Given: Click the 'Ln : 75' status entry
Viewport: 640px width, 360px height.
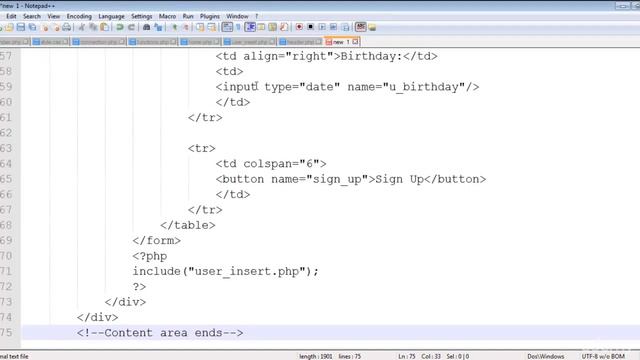Looking at the screenshot, I should (407, 356).
